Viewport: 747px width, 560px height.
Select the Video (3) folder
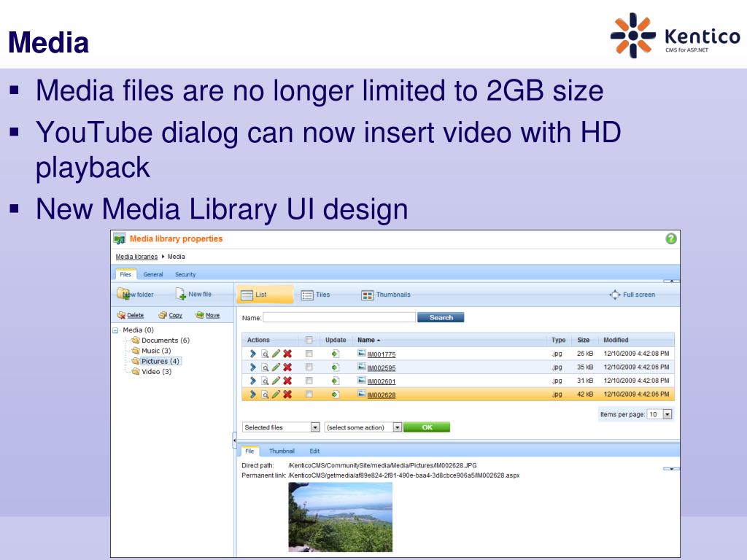coord(156,372)
